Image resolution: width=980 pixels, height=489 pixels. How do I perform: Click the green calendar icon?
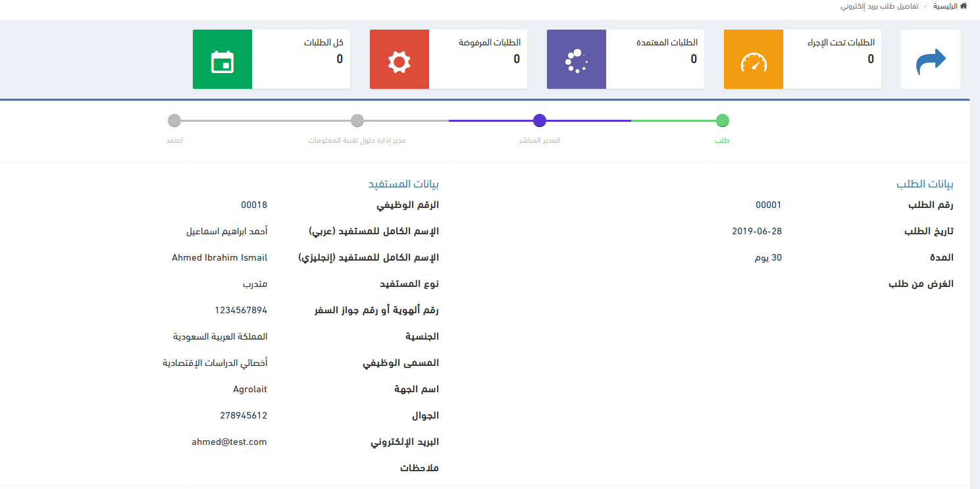(222, 60)
